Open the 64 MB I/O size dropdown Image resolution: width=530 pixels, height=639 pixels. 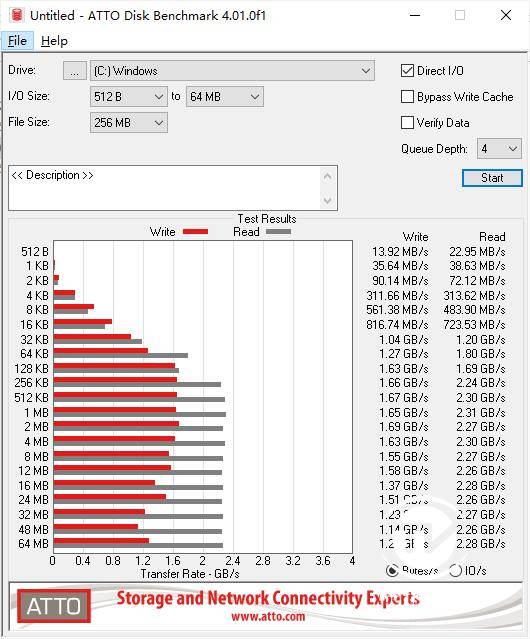pyautogui.click(x=224, y=97)
